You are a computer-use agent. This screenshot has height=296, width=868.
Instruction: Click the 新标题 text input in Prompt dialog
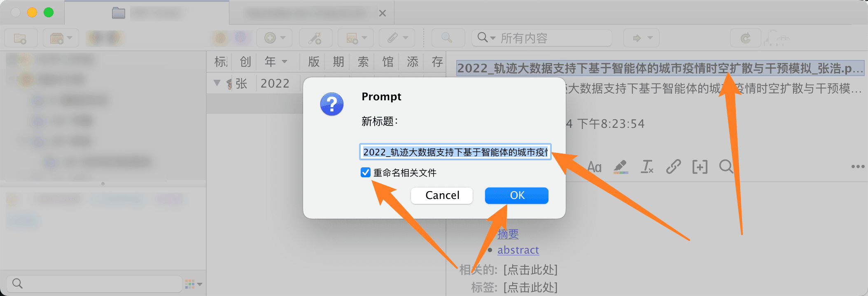455,152
